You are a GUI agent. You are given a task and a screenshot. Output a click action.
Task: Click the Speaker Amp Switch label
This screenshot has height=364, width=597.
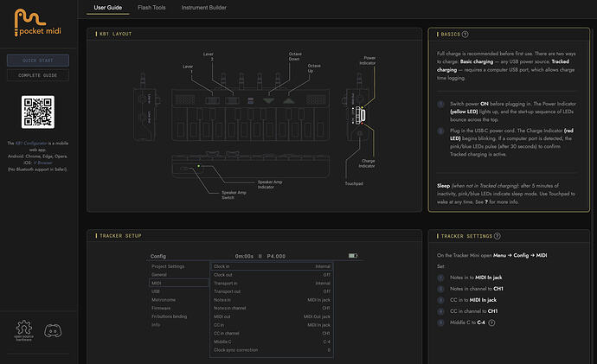coord(234,195)
